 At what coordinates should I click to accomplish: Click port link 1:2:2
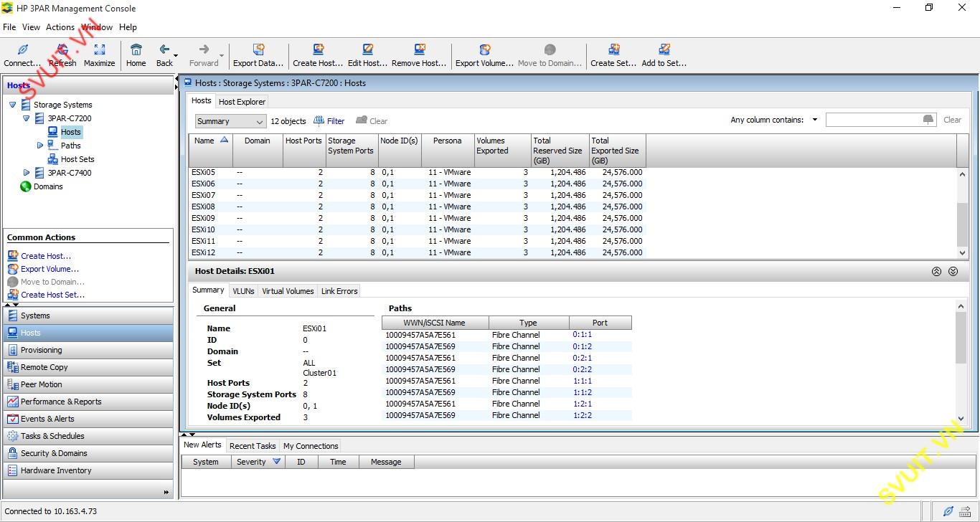tap(582, 415)
